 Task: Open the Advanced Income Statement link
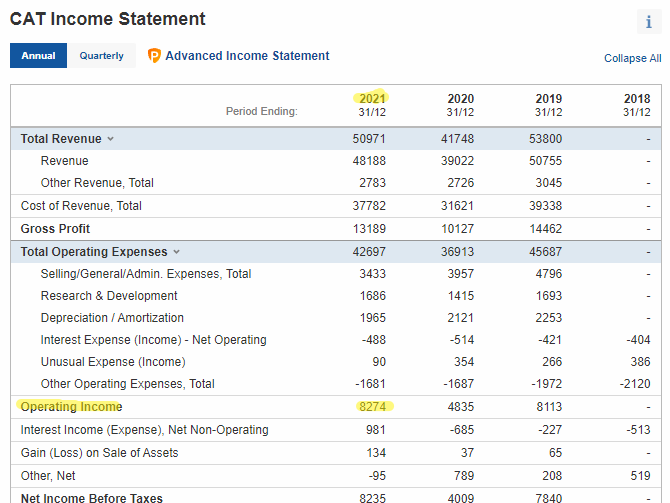[247, 56]
